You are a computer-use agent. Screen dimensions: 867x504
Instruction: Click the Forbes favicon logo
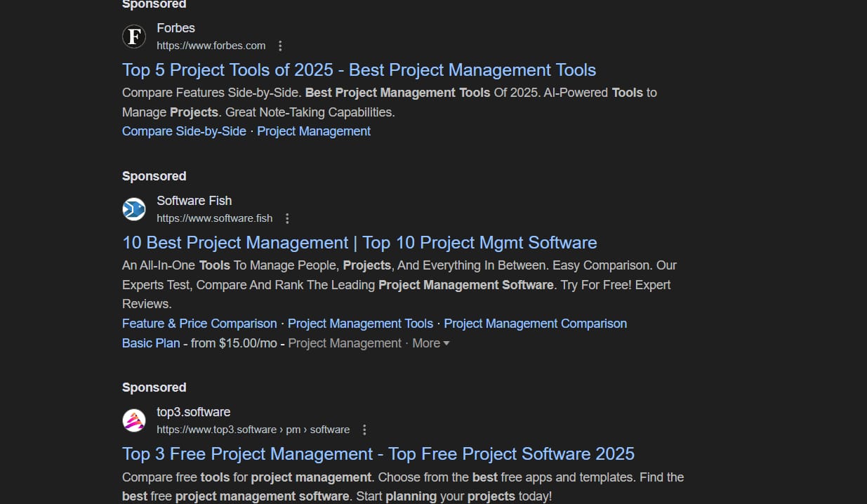point(134,37)
